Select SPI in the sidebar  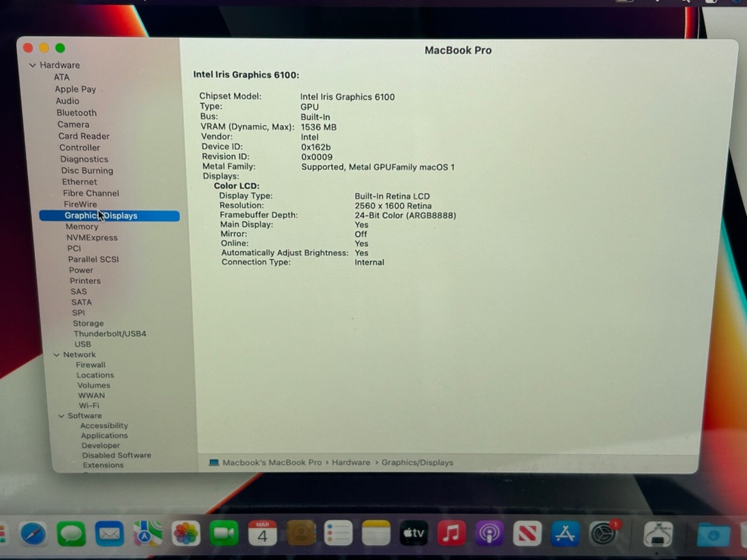(78, 313)
